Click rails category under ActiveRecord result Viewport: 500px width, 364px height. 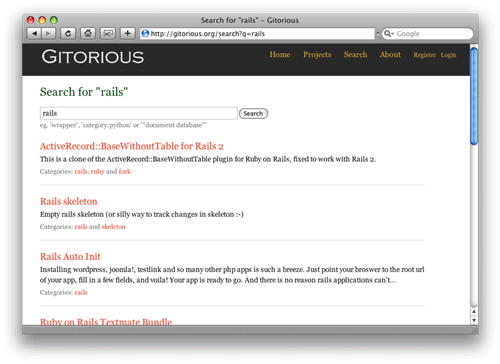81,171
